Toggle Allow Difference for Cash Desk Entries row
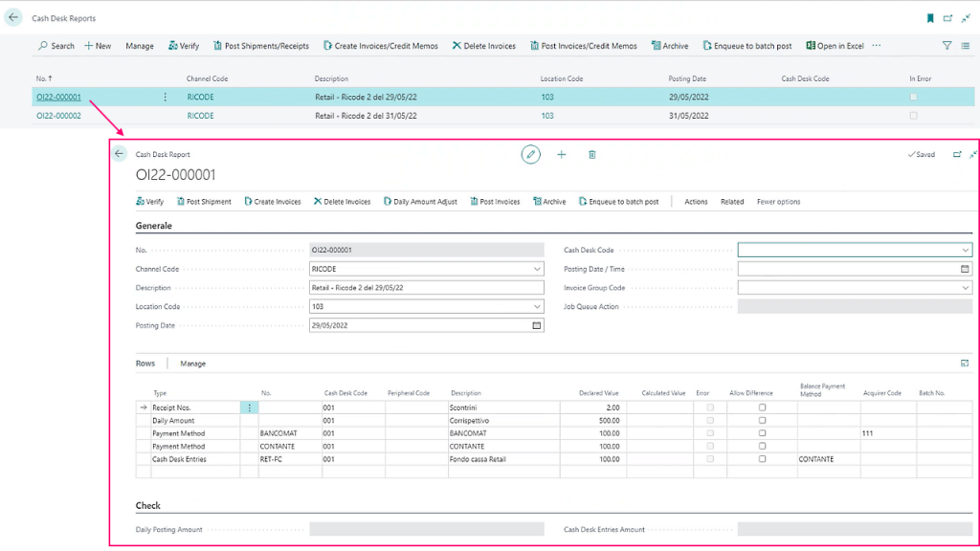Screen dimensions: 980x551 point(762,458)
